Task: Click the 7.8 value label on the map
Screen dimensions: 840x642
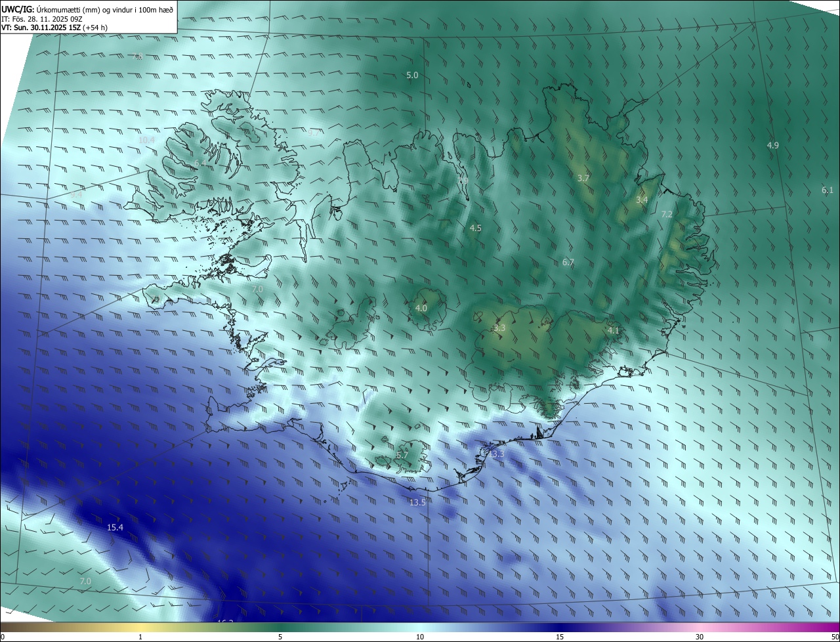Action: pos(137,56)
